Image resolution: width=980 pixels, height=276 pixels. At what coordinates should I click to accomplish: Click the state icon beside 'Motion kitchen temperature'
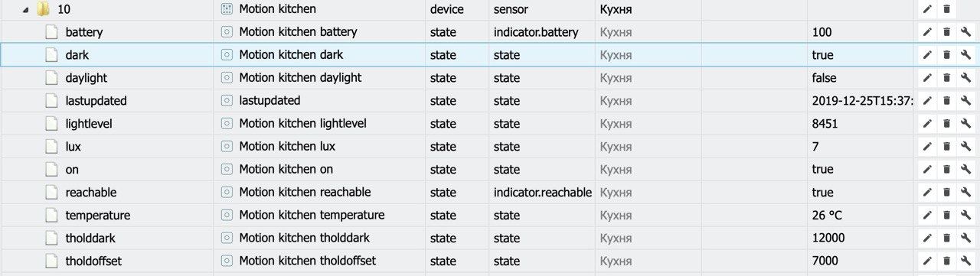(x=226, y=215)
